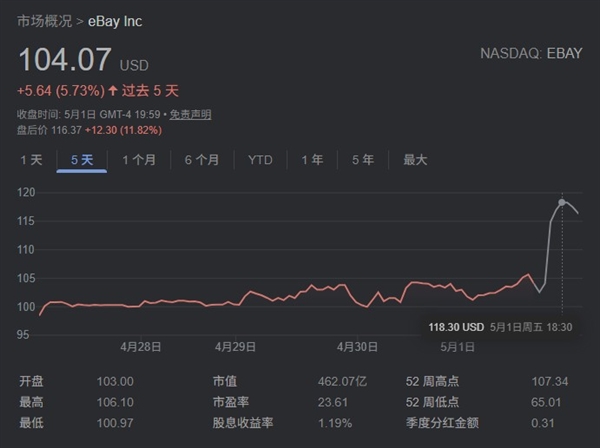Image resolution: width=600 pixels, height=448 pixels.
Task: Click the 市值 value 462.07亿
Action: point(342,381)
